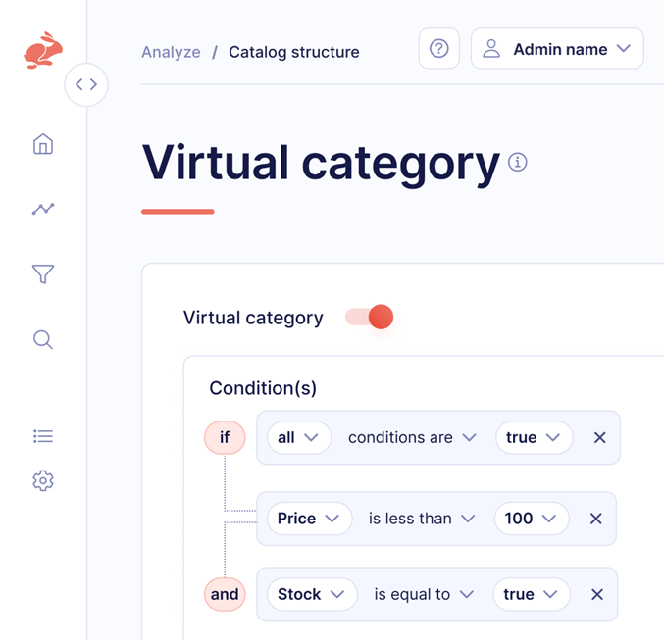Expand the 'is less than' operator dropdown
Viewport: 664px width, 644px height.
(422, 519)
